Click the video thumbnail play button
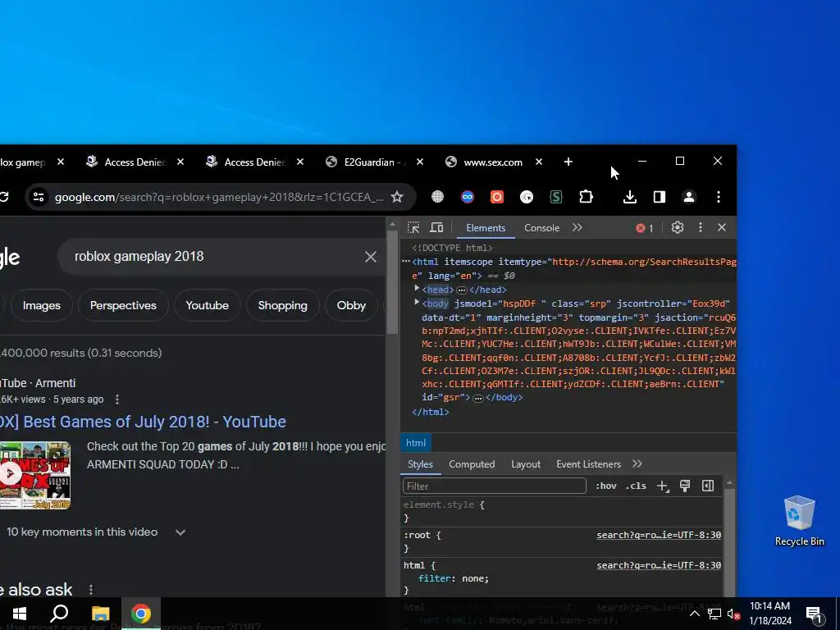Viewport: 840px width, 630px height. coord(10,473)
